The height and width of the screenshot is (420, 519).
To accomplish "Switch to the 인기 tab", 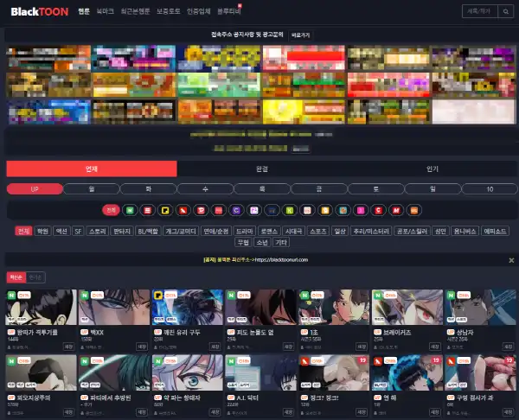I will coord(432,169).
